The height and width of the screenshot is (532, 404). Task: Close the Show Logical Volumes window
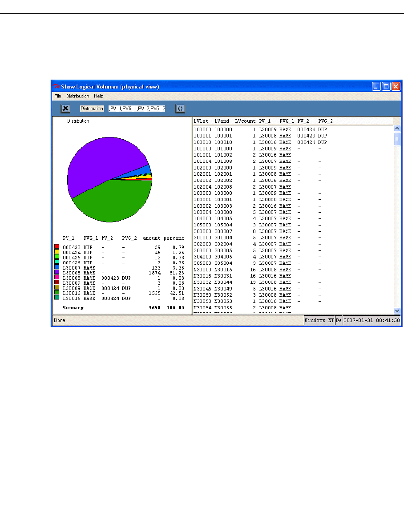(396, 87)
